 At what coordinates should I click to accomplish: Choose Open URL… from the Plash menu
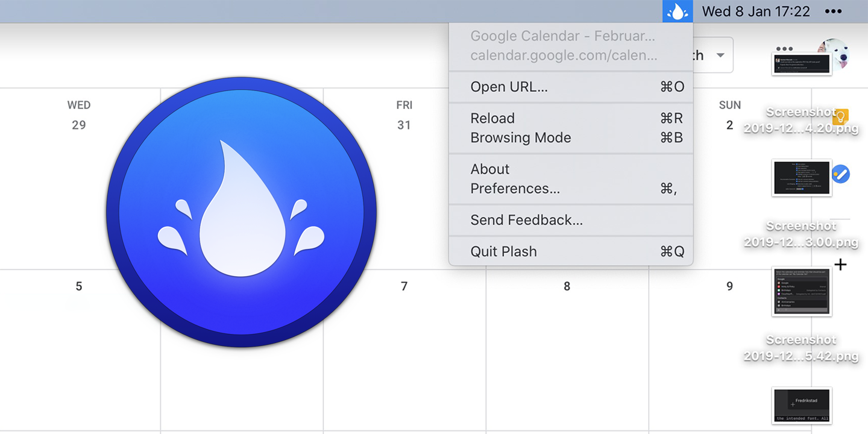[x=509, y=87]
